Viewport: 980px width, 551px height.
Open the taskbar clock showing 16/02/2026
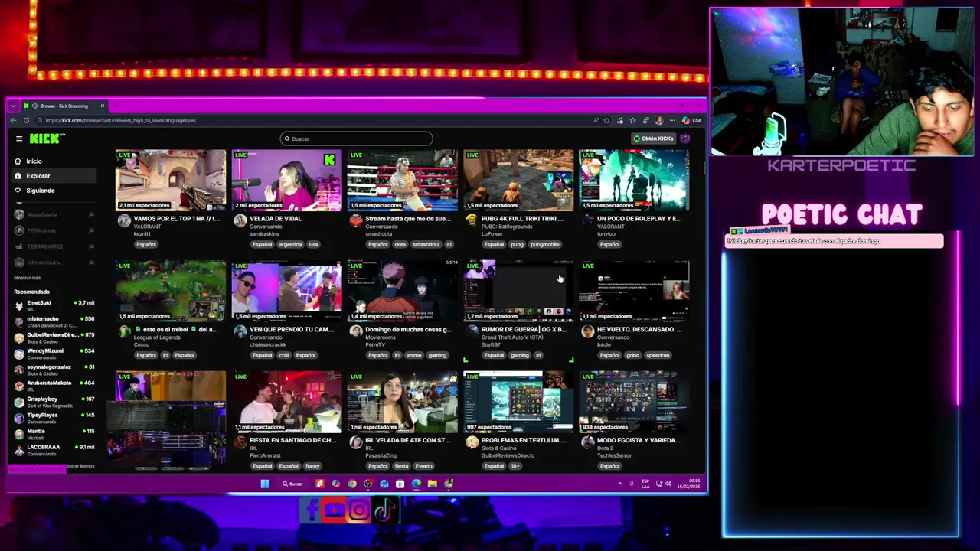tap(688, 484)
